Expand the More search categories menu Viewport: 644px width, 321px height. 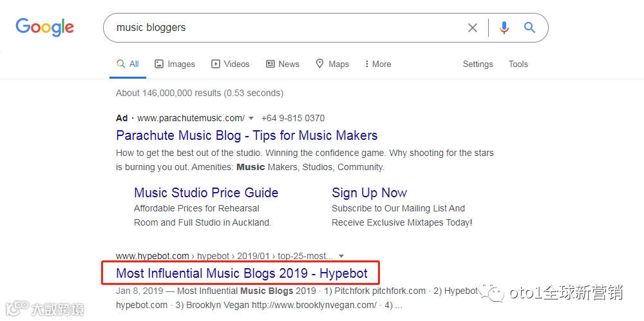378,64
